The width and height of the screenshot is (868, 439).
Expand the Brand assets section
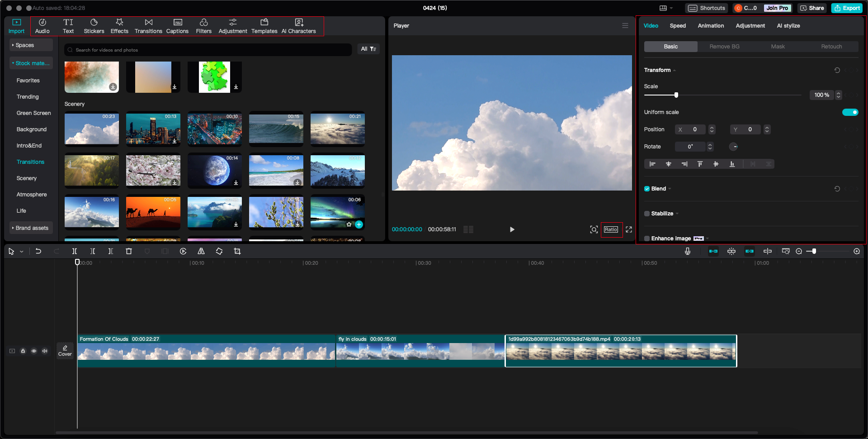32,228
